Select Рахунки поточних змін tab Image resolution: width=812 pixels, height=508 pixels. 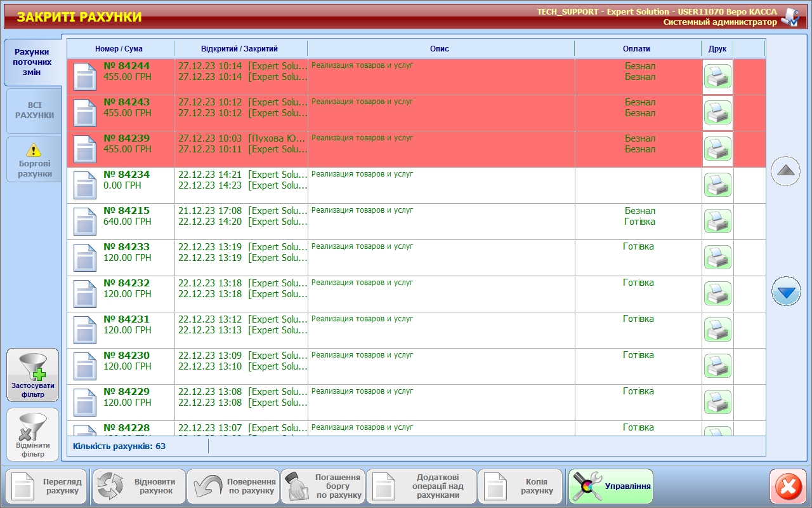32,62
